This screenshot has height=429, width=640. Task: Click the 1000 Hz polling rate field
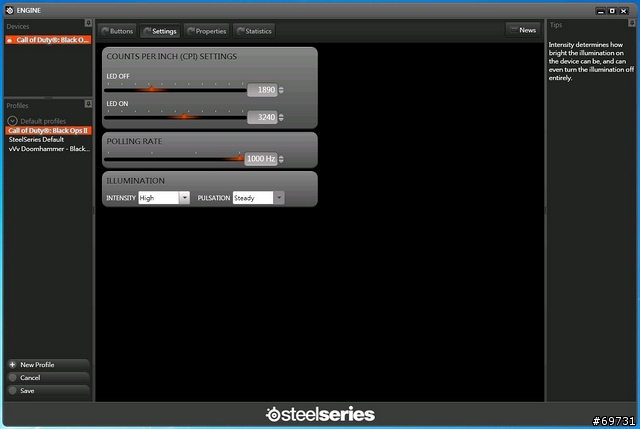[x=261, y=159]
